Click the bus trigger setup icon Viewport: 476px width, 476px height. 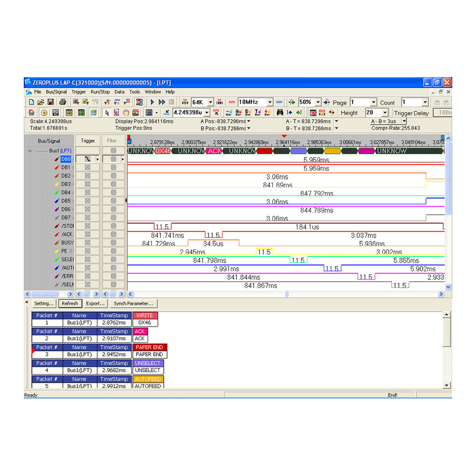coord(76,102)
